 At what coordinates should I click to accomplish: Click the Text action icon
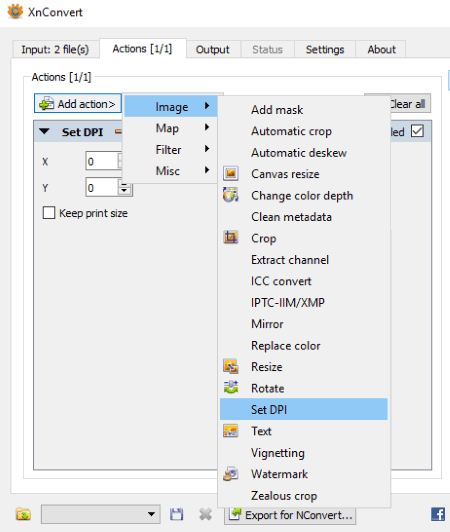pos(231,431)
